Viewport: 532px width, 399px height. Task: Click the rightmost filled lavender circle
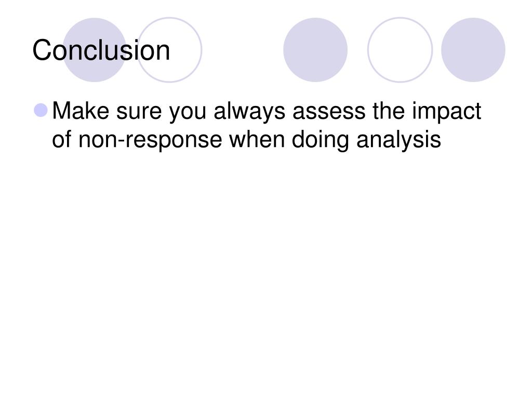click(x=473, y=50)
